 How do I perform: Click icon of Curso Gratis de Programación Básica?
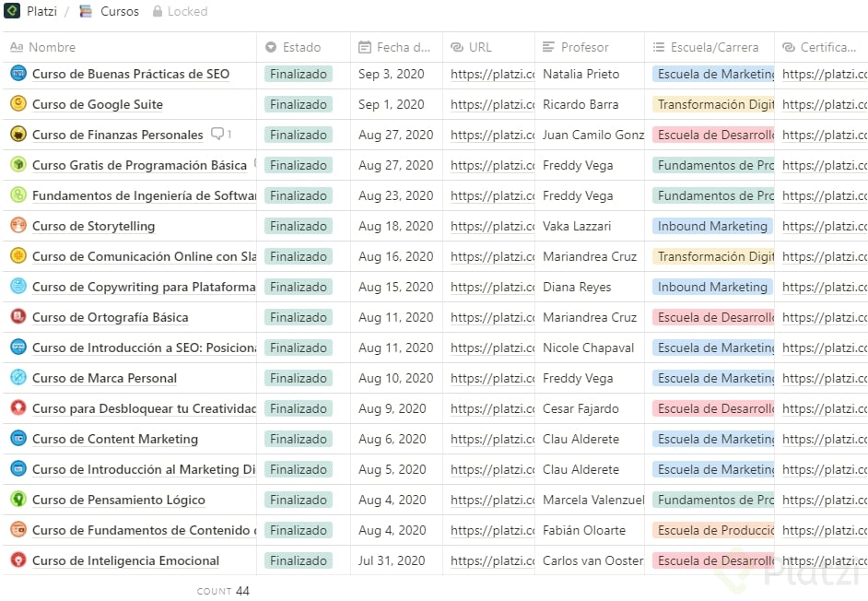18,165
